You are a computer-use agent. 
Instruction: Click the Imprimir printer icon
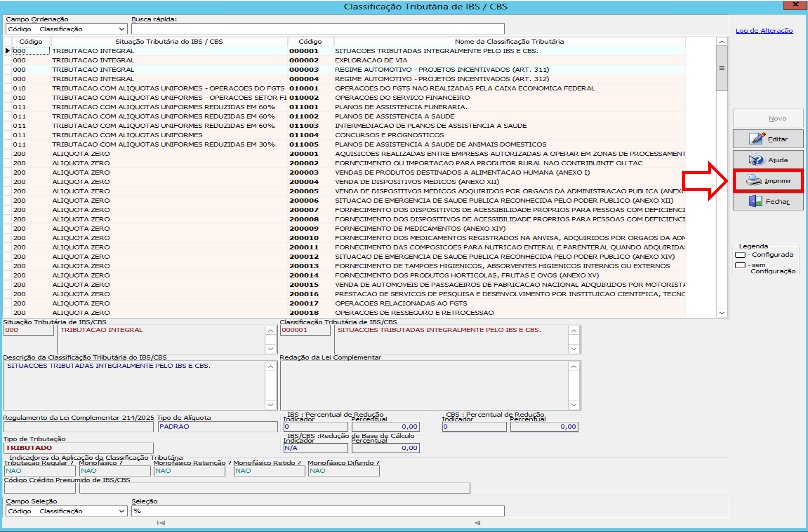point(754,181)
